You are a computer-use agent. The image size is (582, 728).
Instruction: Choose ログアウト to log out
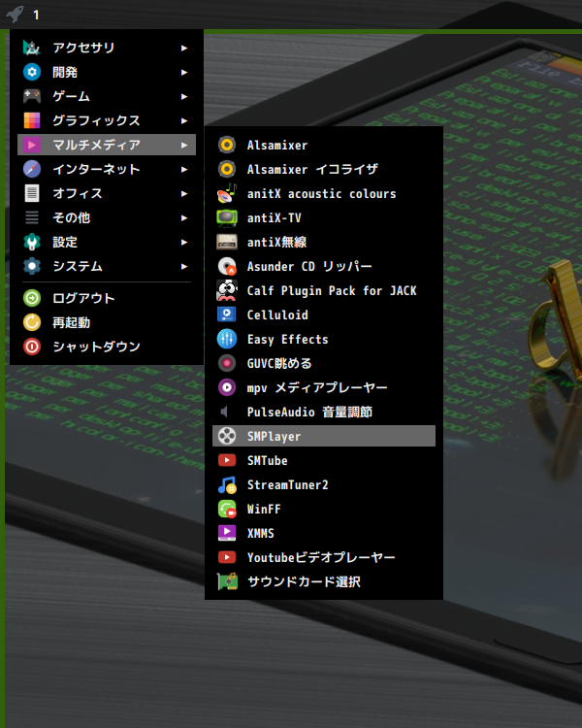click(83, 298)
